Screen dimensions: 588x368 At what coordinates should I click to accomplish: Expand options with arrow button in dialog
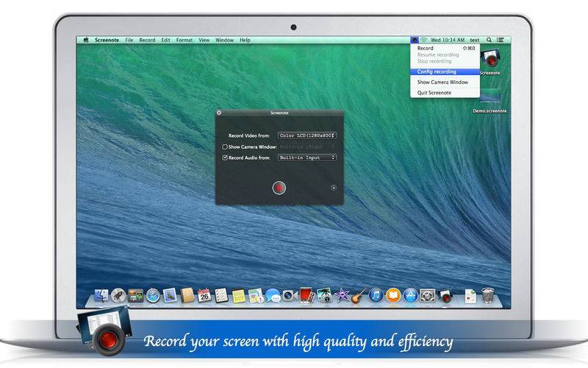(x=333, y=188)
